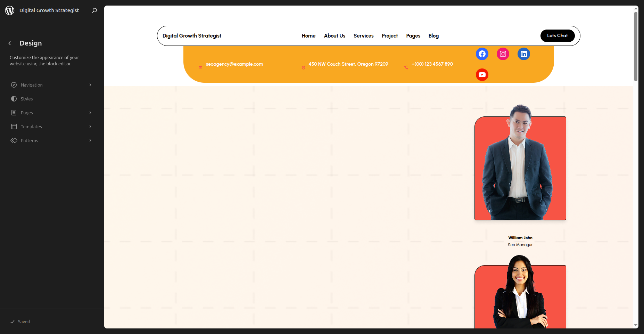Click the Lets Chat button
The height and width of the screenshot is (334, 644).
coord(558,36)
